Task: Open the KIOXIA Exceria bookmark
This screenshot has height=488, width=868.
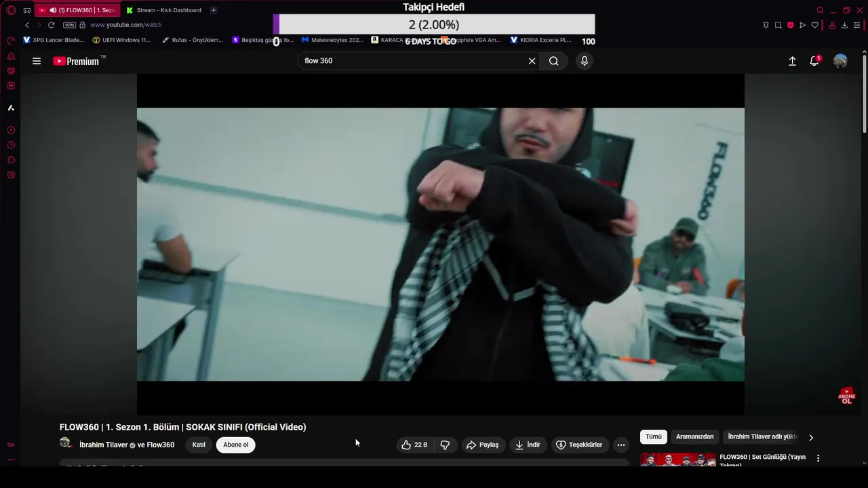Action: pyautogui.click(x=541, y=40)
